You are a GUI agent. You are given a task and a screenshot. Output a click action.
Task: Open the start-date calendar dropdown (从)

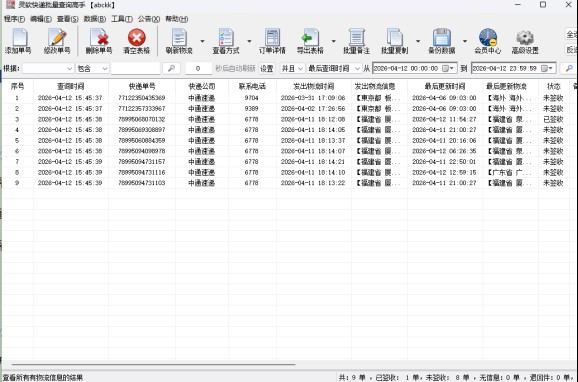pyautogui.click(x=449, y=69)
